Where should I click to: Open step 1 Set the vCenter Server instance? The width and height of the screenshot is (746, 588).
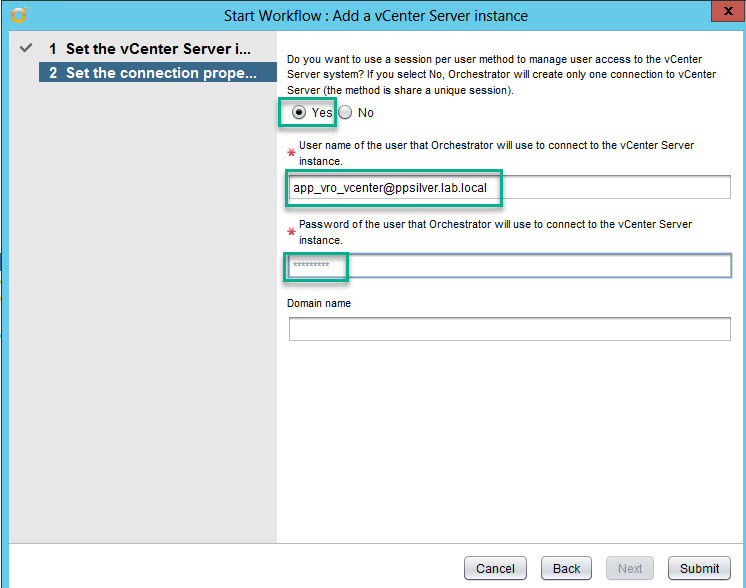pos(157,49)
